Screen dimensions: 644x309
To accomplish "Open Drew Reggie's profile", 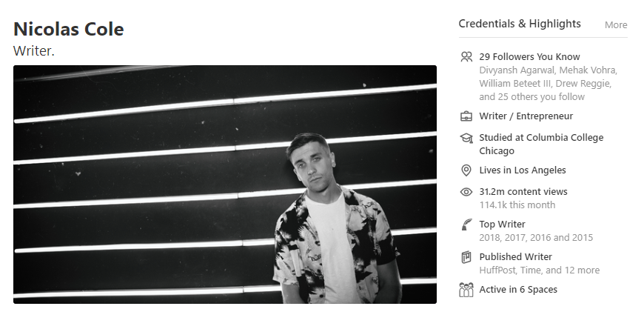I will (x=582, y=84).
